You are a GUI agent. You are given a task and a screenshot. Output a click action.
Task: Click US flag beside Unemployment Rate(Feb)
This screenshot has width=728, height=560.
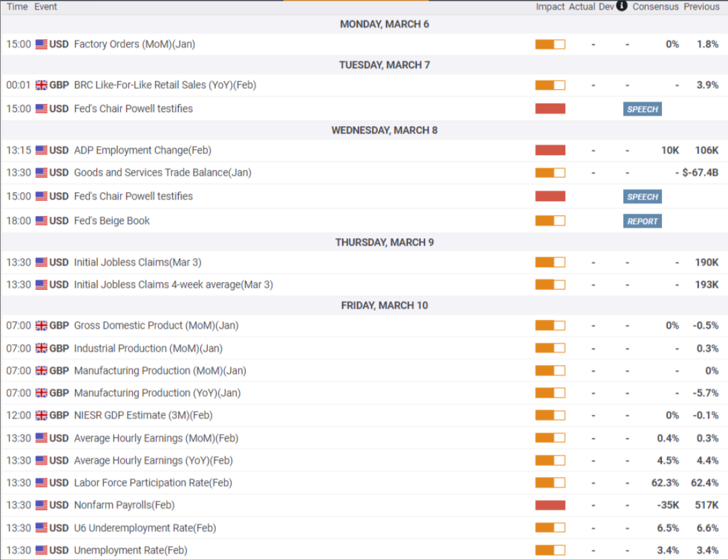pyautogui.click(x=41, y=551)
